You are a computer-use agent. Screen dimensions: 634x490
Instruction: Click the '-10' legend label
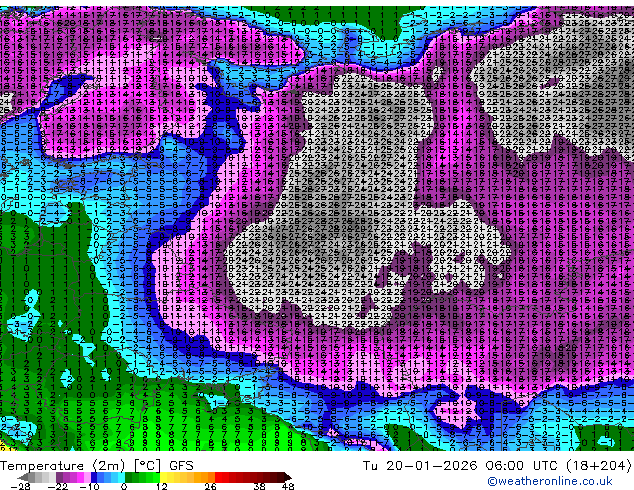[89, 486]
